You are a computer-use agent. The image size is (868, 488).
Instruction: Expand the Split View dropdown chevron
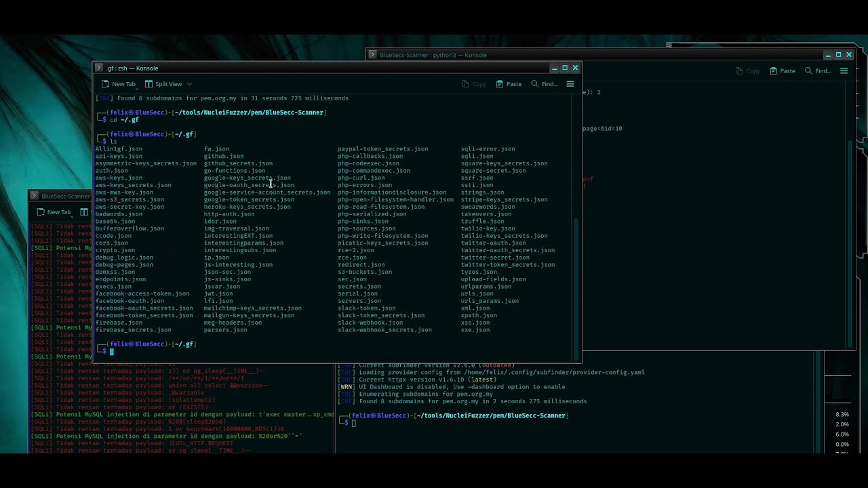(x=189, y=84)
